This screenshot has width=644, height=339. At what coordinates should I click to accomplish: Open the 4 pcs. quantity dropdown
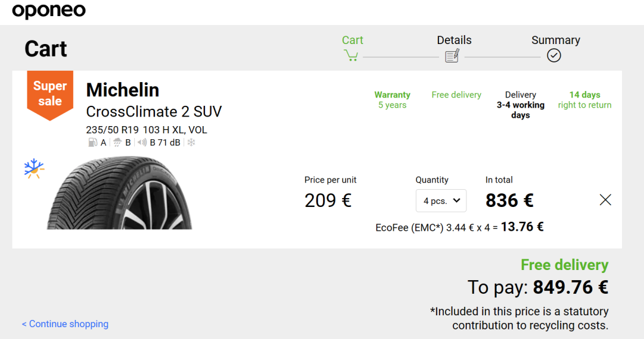click(x=441, y=200)
